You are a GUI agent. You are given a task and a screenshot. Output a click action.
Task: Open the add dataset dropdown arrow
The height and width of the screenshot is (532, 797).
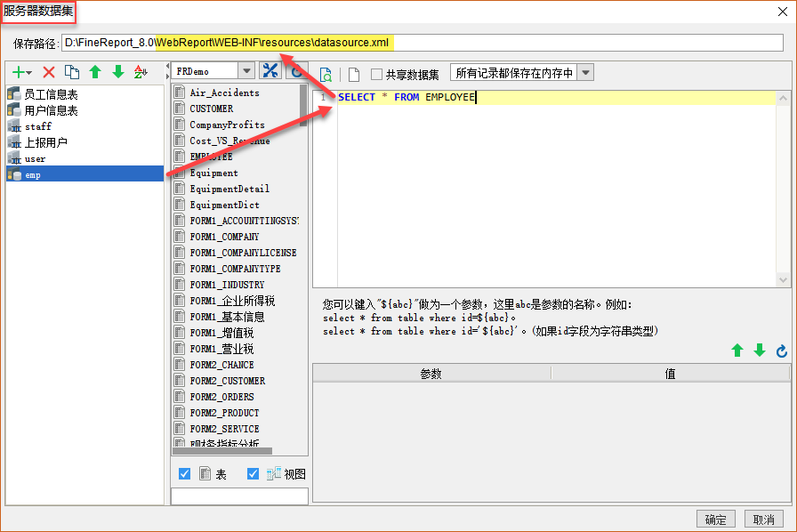(29, 73)
